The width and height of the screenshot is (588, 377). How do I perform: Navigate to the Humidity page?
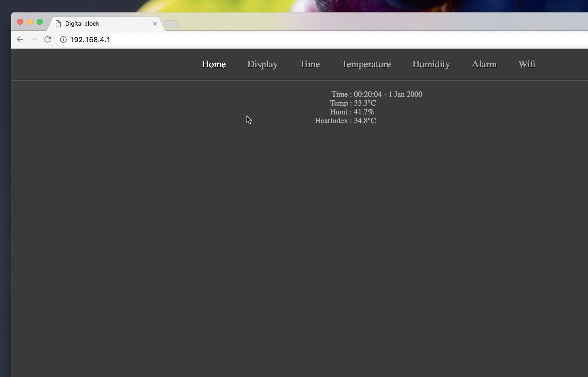click(x=431, y=64)
